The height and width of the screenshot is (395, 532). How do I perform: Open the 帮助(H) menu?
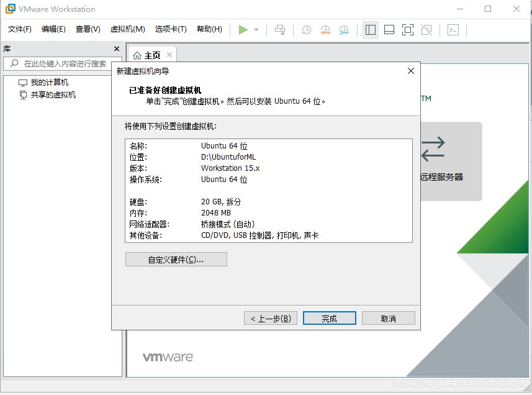(x=209, y=29)
